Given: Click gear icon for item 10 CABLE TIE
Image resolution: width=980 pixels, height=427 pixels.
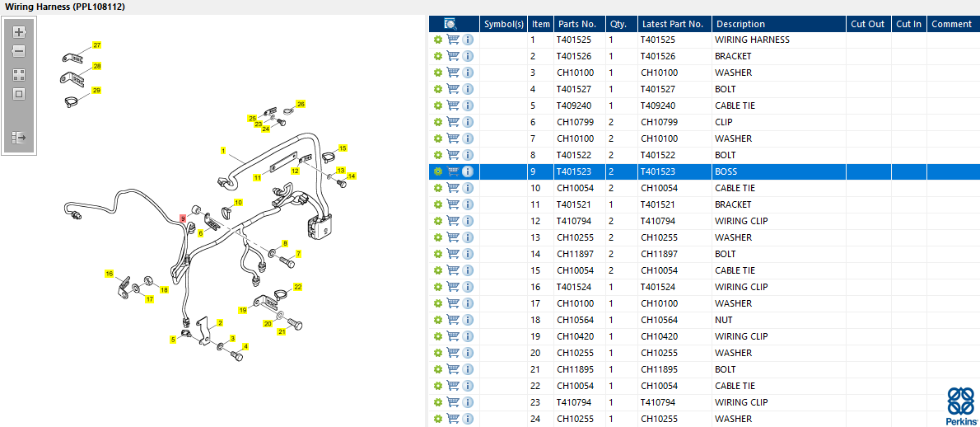Looking at the screenshot, I should [x=438, y=188].
